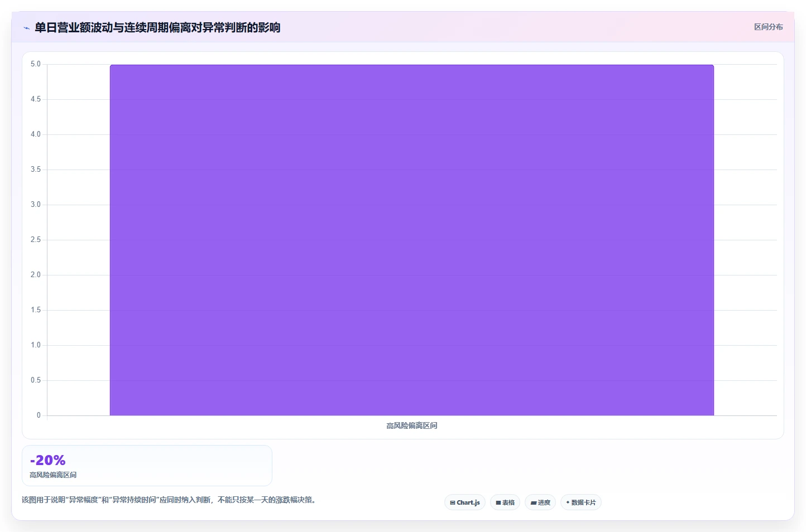The image size is (806, 532).
Task: Click the y-axis value 1.5
Action: [x=36, y=310]
